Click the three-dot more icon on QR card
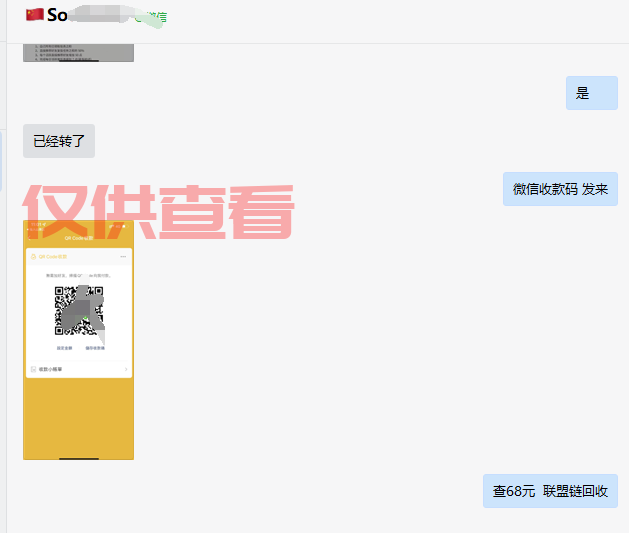The width and height of the screenshot is (629, 533). click(x=123, y=257)
